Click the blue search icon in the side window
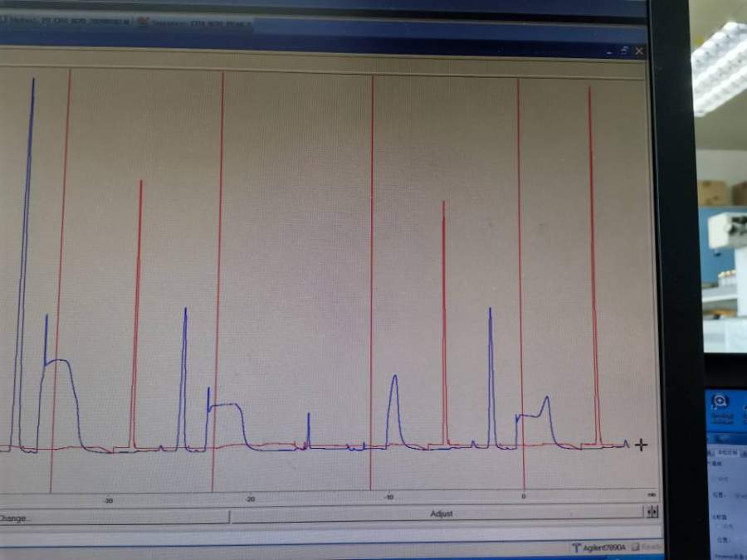The image size is (747, 560). click(720, 401)
